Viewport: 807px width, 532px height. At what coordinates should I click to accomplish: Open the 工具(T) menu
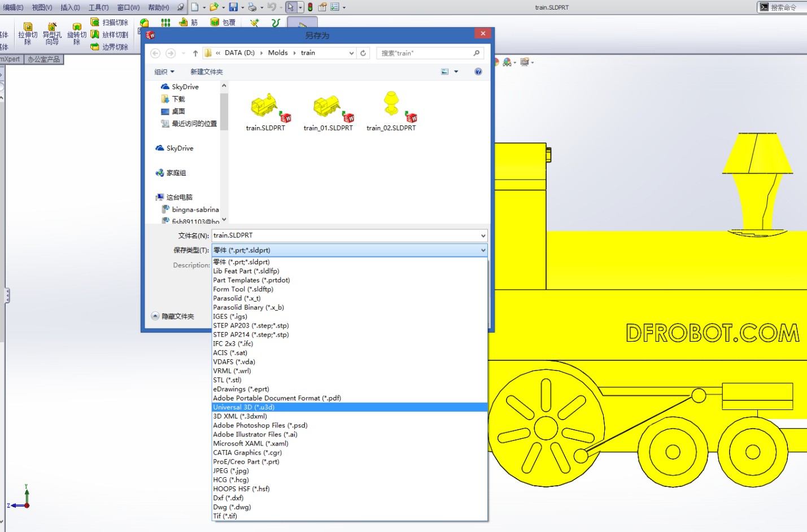[x=98, y=7]
